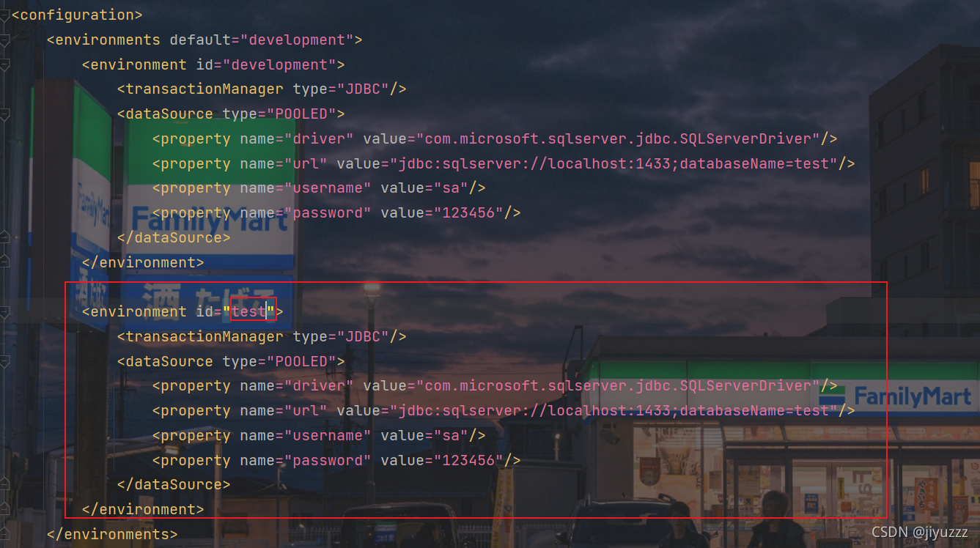
Task: Select transactionManager tag in the development environment
Action: 200,89
